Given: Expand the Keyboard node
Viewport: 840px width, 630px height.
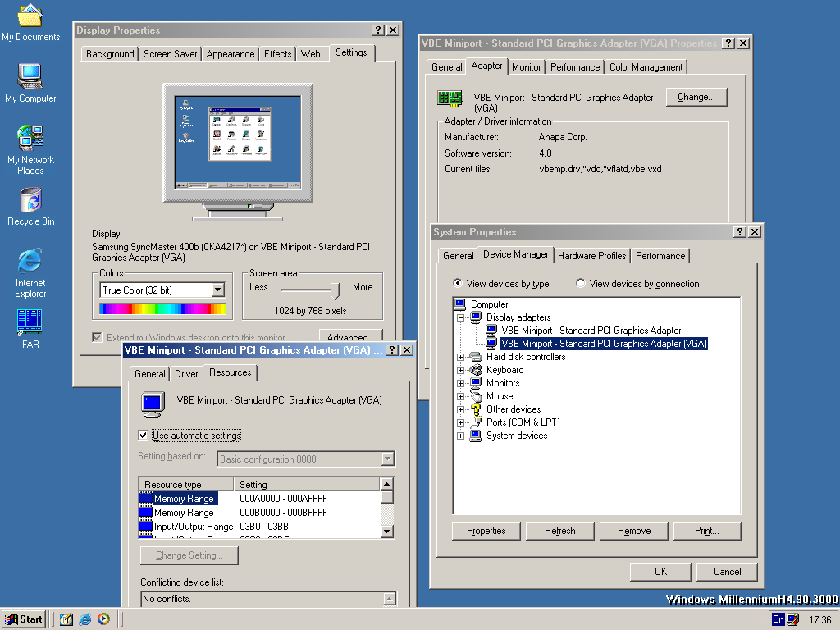Looking at the screenshot, I should [460, 370].
